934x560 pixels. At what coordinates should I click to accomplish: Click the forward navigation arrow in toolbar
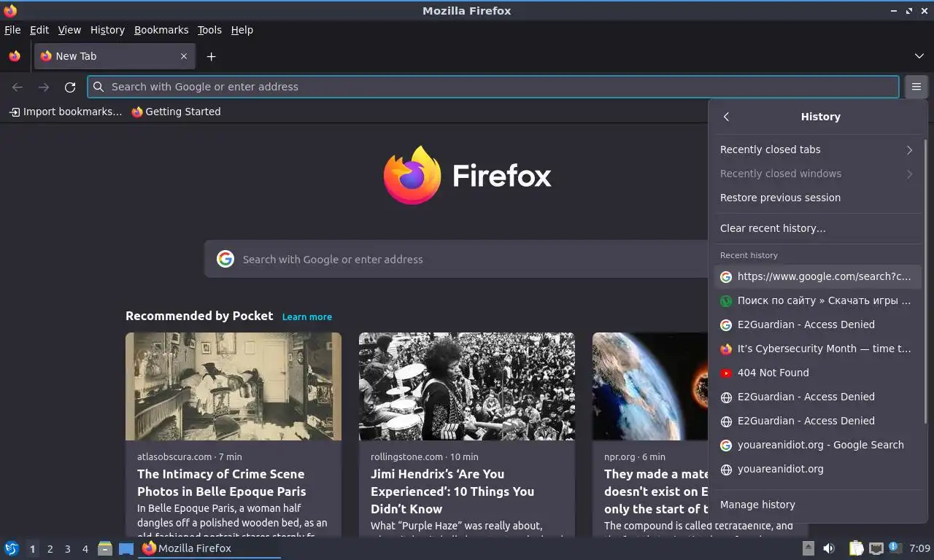point(44,87)
